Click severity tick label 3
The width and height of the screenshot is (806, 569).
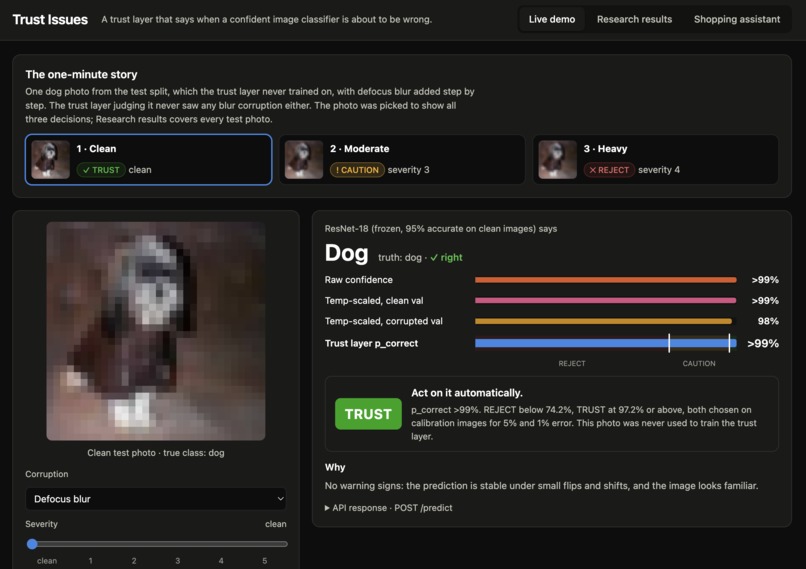pyautogui.click(x=177, y=561)
